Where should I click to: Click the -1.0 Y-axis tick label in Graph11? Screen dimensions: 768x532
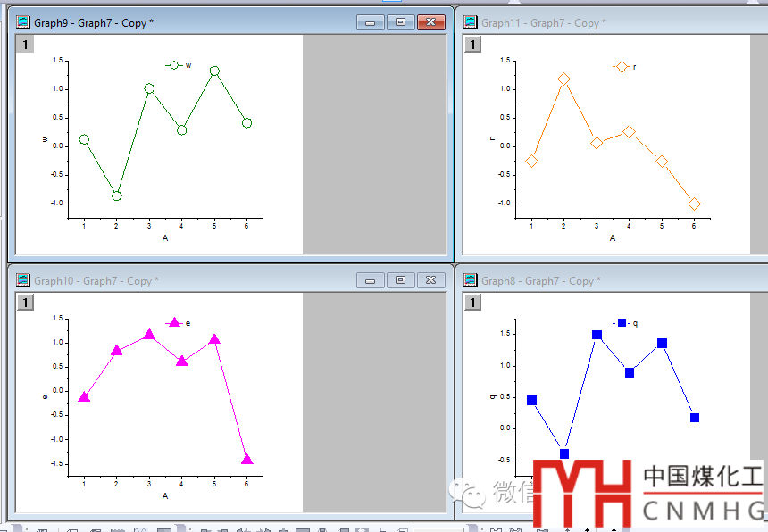(504, 203)
